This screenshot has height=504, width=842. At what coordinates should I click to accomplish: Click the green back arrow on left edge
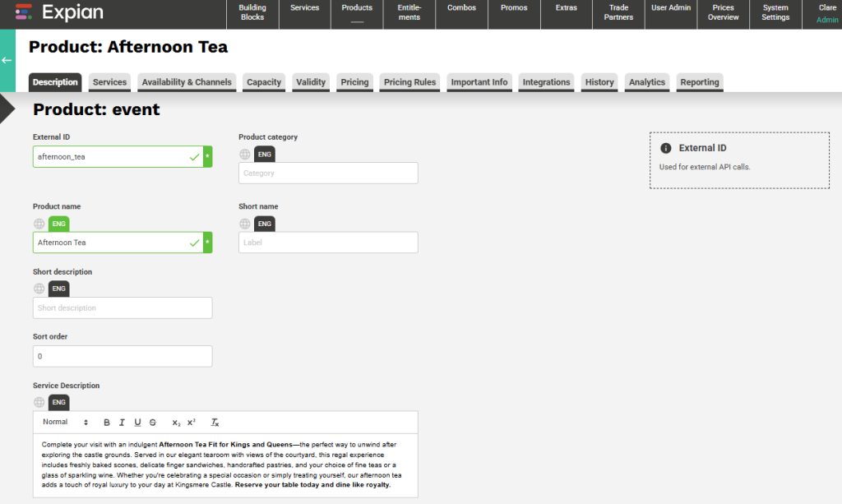coord(7,60)
